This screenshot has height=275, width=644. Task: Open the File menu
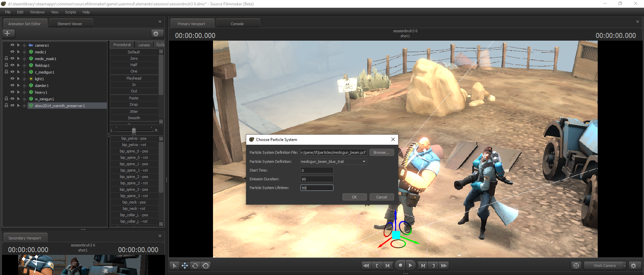8,12
